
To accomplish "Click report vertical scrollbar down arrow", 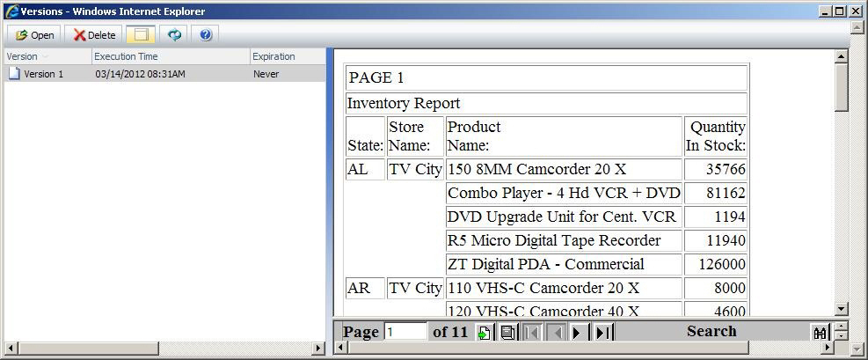I will pos(841,309).
